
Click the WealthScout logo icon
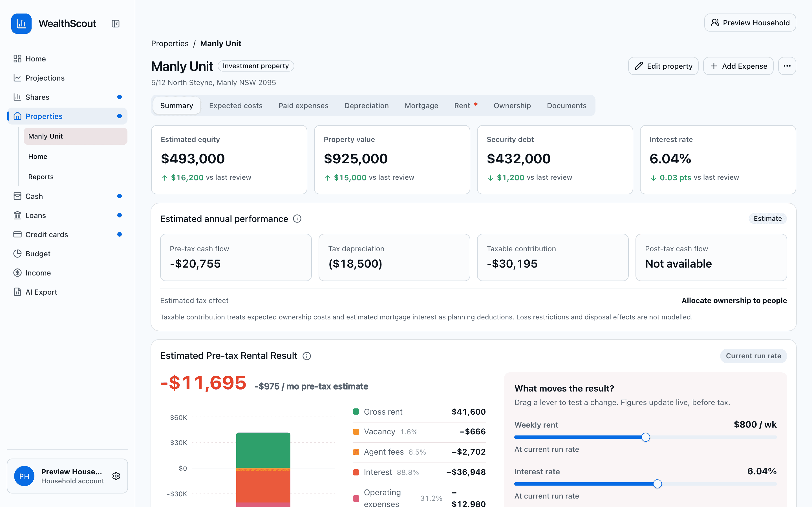(x=21, y=24)
